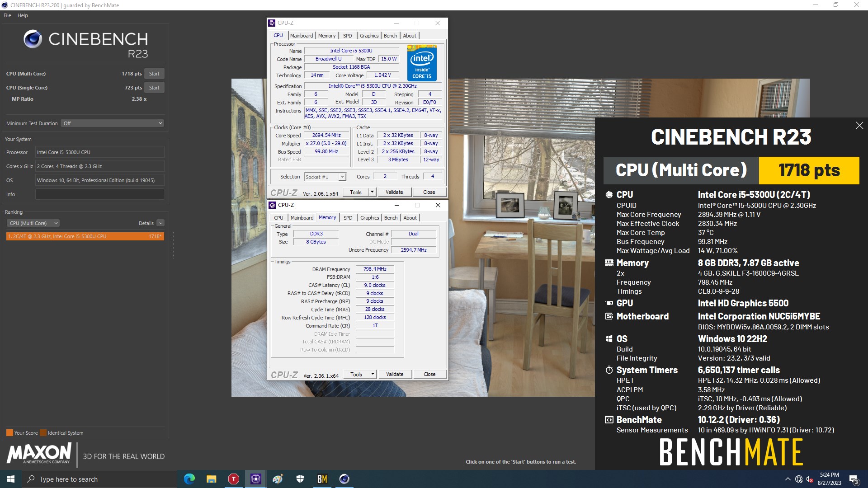
Task: Switch to About tab in lower CPU-Z
Action: coord(410,218)
